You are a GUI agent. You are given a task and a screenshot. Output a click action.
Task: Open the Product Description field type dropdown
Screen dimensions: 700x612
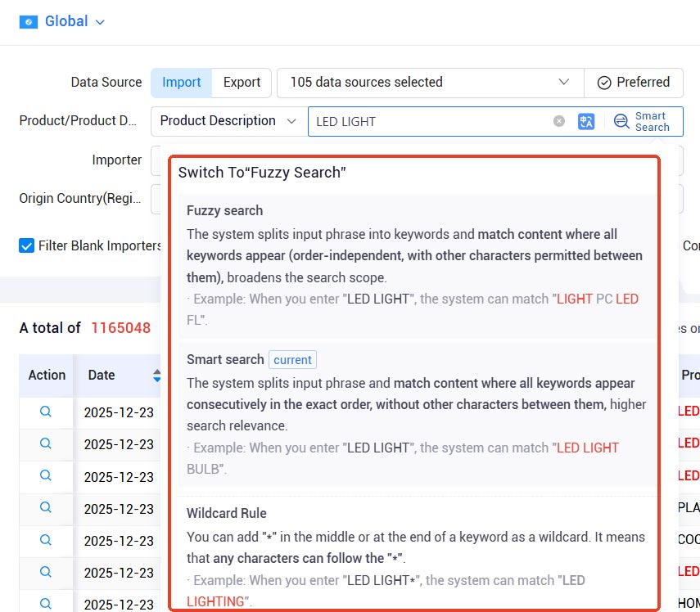pyautogui.click(x=229, y=121)
